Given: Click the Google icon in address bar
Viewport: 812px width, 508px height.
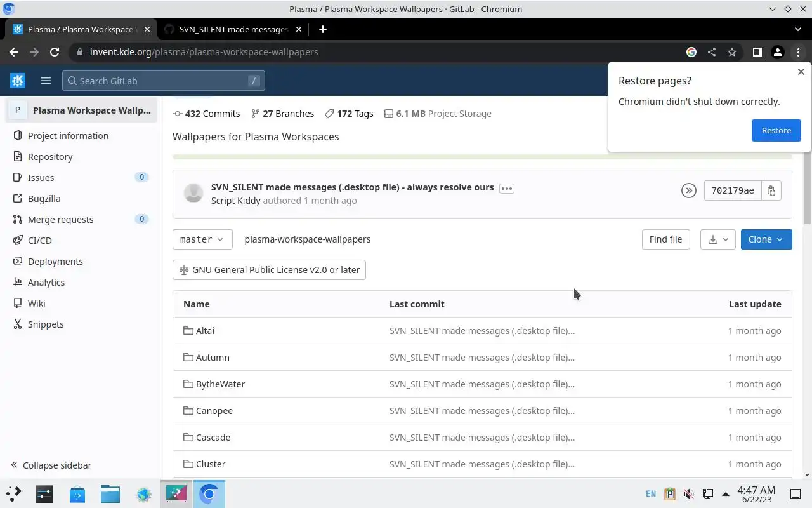Looking at the screenshot, I should pyautogui.click(x=691, y=52).
